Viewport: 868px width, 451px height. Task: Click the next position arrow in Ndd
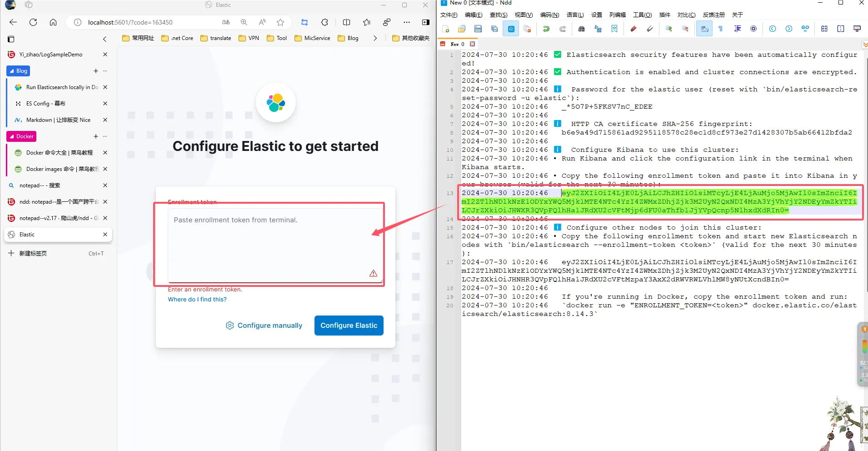tap(789, 29)
